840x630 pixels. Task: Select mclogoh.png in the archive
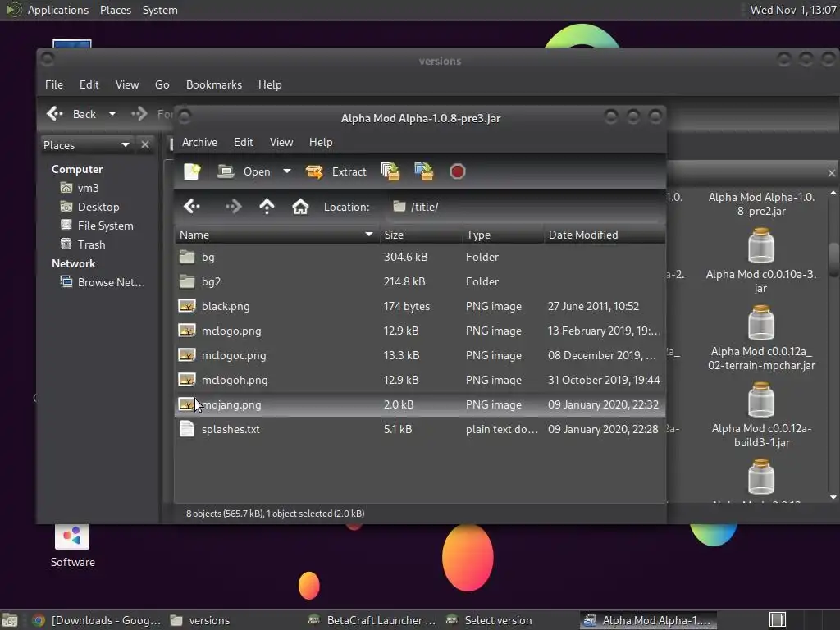[421, 381]
